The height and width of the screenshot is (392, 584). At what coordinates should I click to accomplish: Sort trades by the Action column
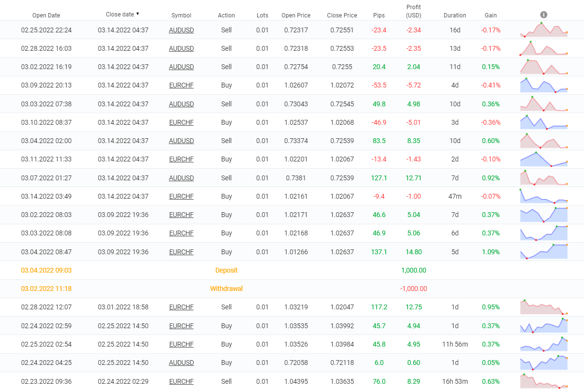click(x=226, y=15)
